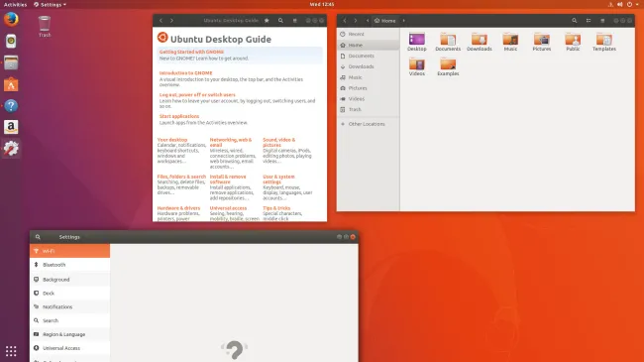644x362 pixels.
Task: Select Background in Settings sidebar
Action: [69, 280]
